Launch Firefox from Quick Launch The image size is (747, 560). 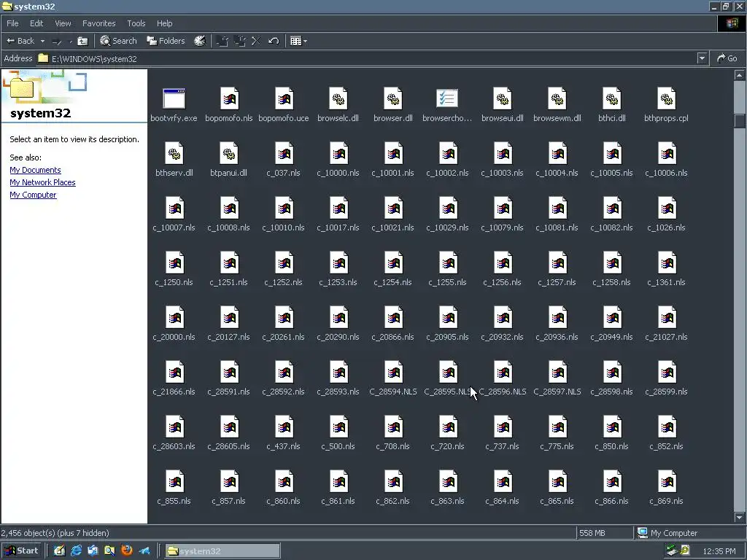[127, 551]
